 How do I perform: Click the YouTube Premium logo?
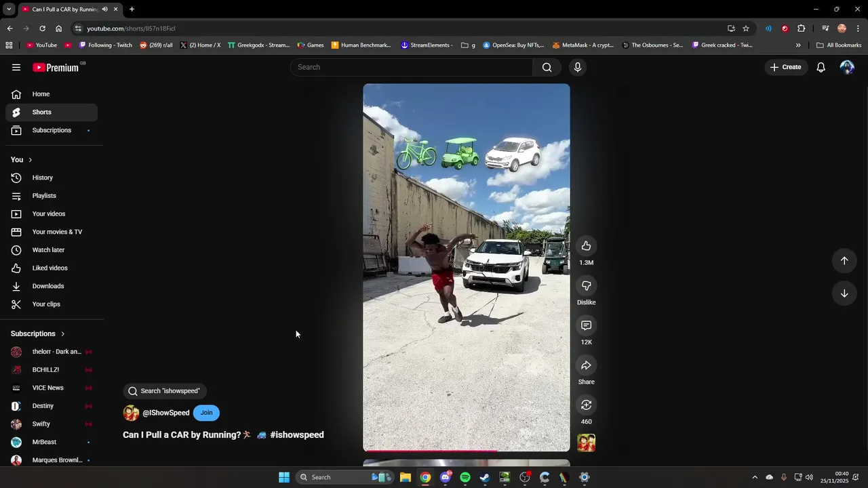click(x=56, y=67)
